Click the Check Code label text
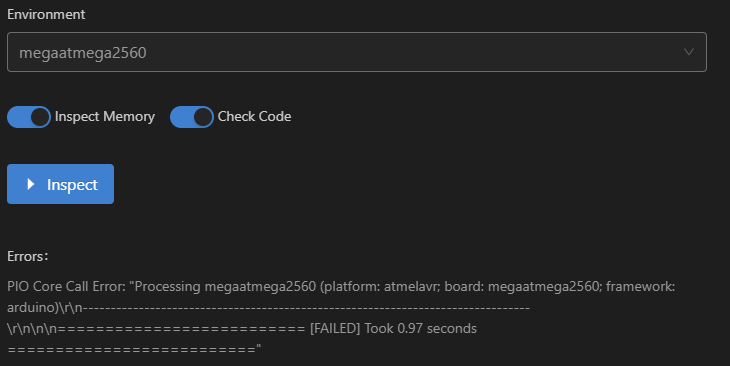This screenshot has width=730, height=366. (254, 116)
